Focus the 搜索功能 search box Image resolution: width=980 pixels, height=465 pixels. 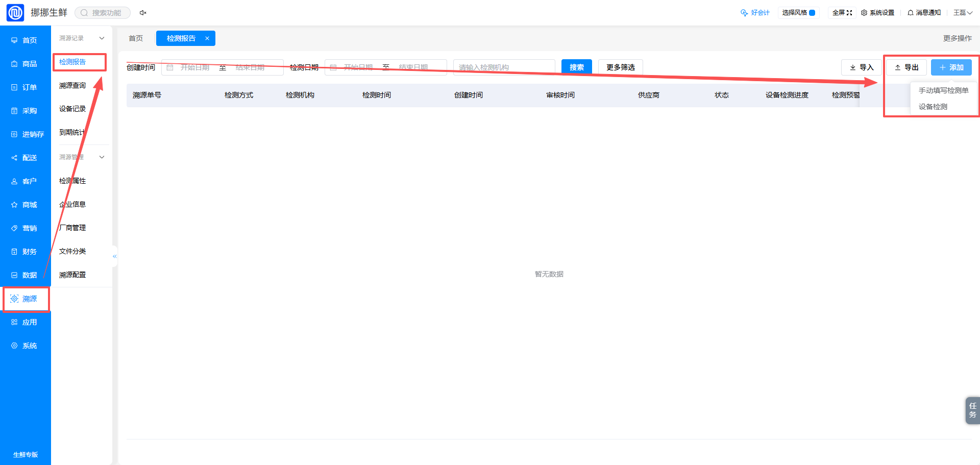(x=103, y=13)
